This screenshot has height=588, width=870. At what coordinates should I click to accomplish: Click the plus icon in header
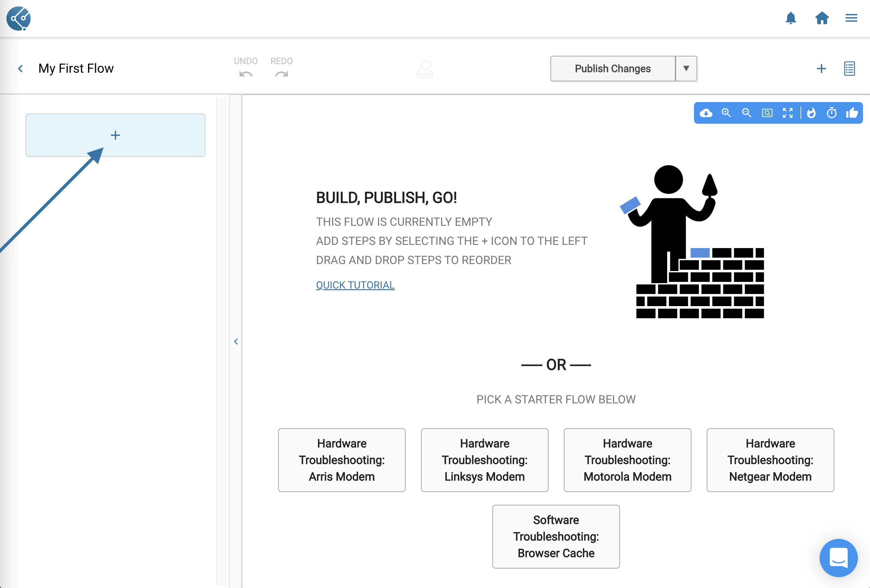click(x=821, y=69)
